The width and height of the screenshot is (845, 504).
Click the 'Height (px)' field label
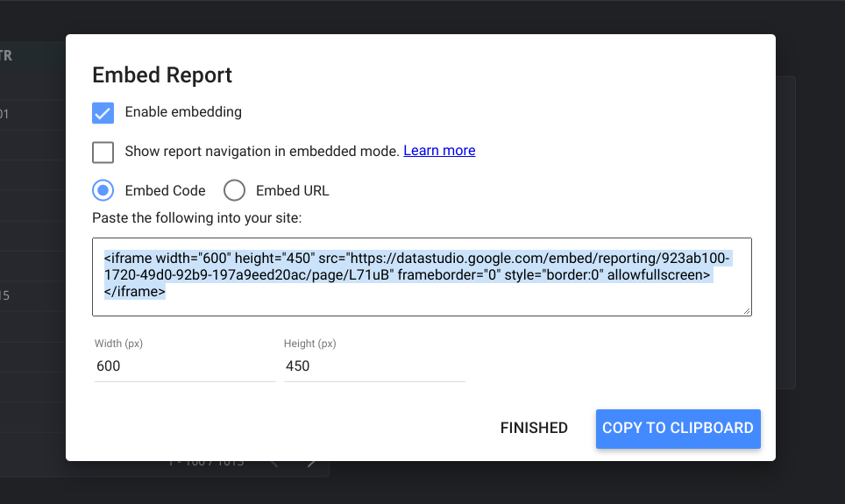310,344
